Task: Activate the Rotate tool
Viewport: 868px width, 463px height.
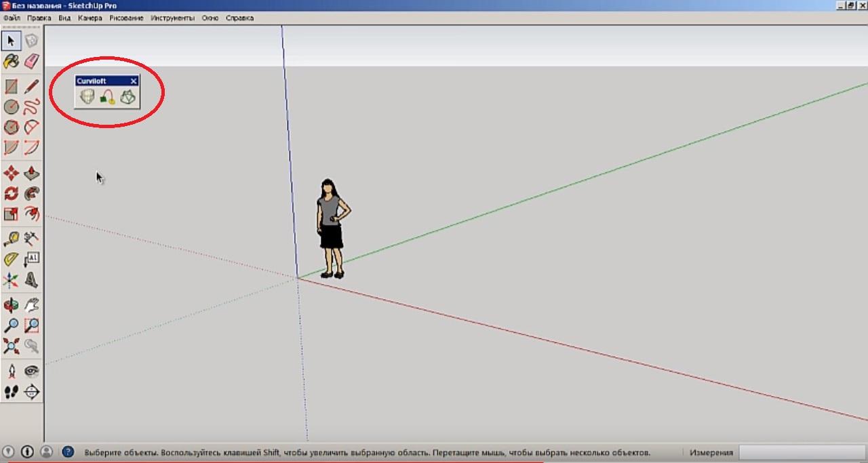Action: coord(12,194)
